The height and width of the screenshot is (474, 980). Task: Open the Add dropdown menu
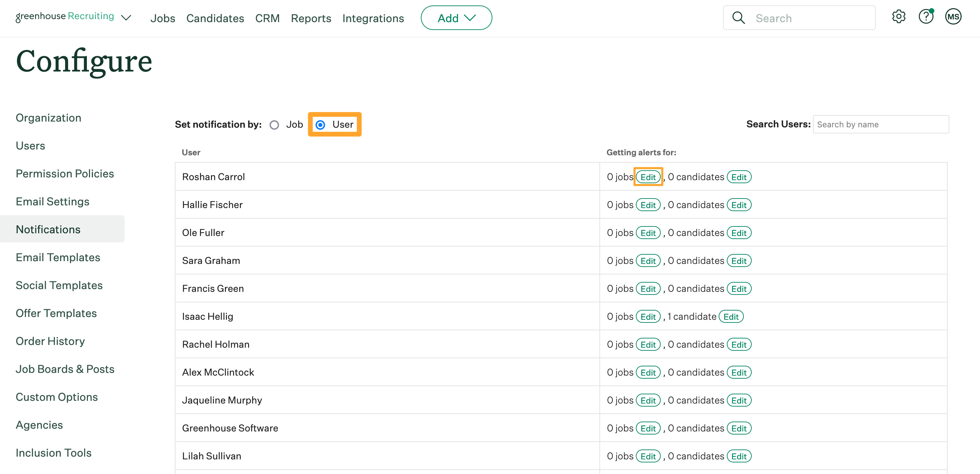click(456, 17)
